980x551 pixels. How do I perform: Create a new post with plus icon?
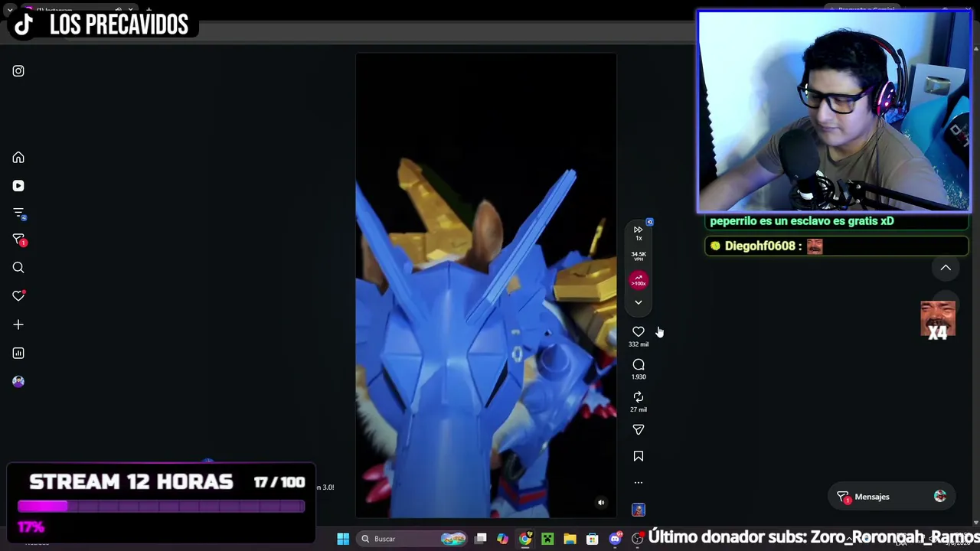click(x=18, y=324)
